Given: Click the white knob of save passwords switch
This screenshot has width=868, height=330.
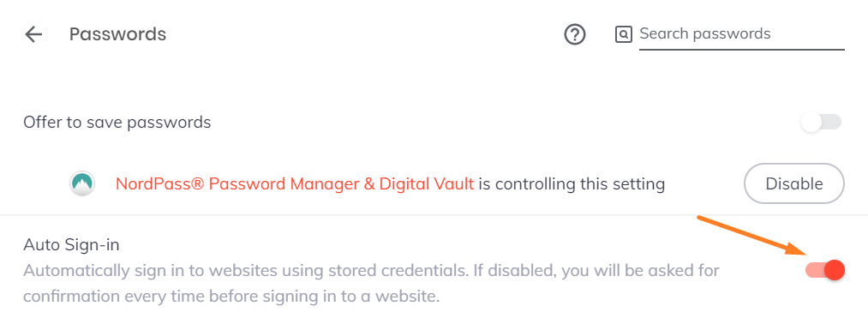Looking at the screenshot, I should 811,122.
